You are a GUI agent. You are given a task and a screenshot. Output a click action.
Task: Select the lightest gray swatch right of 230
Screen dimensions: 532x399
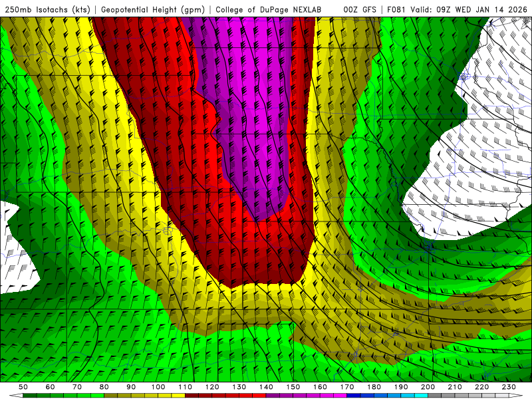click(502, 396)
